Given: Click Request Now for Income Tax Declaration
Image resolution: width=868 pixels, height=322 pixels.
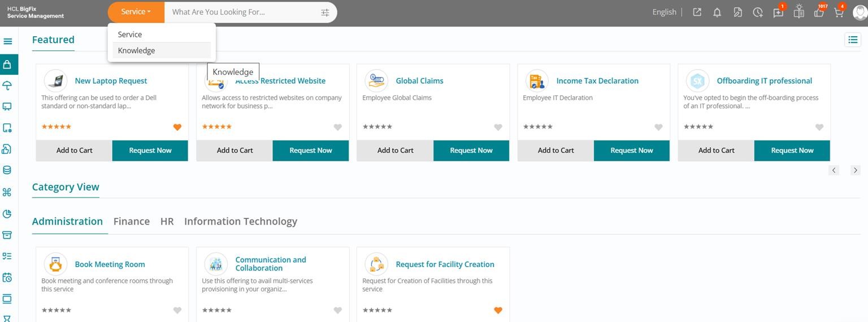Looking at the screenshot, I should 632,151.
